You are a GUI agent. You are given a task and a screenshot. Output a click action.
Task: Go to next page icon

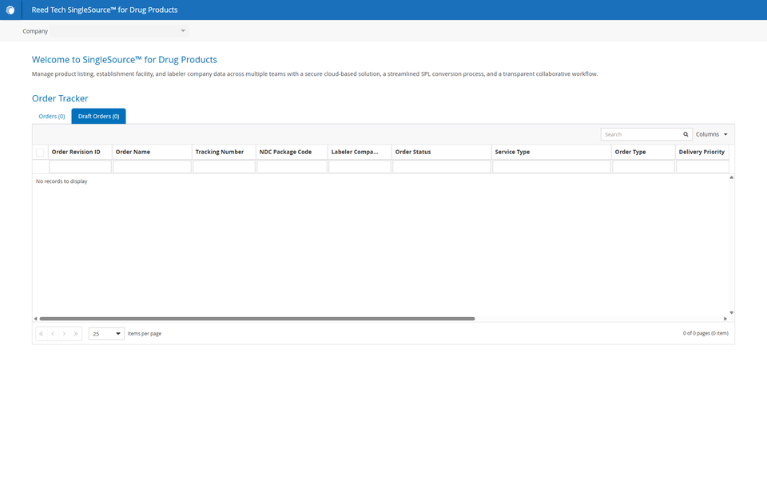(64, 333)
